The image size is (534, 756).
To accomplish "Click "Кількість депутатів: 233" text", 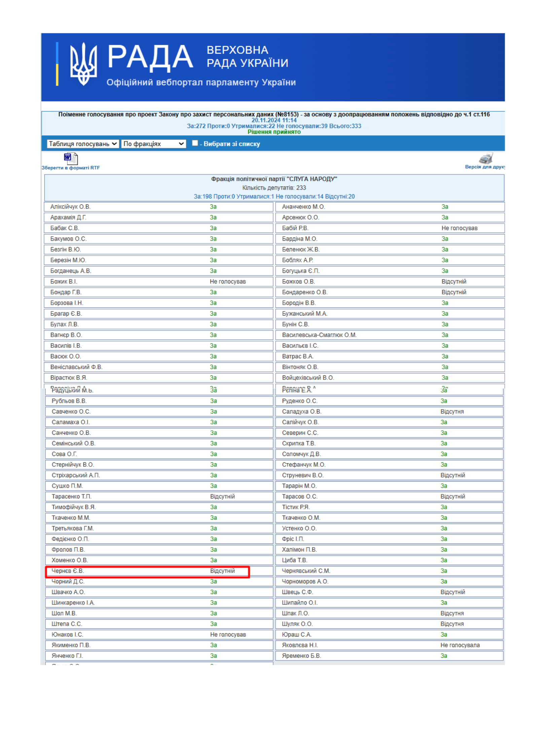I will (274, 188).
